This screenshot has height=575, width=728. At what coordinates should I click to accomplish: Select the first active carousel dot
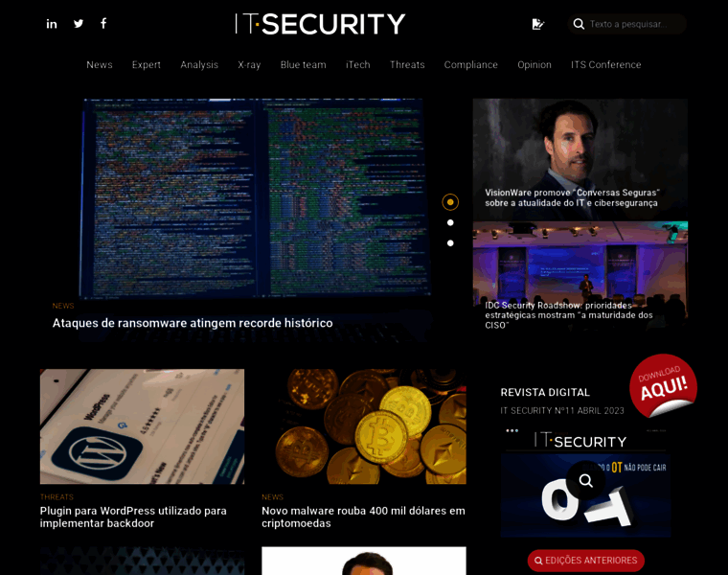pyautogui.click(x=450, y=202)
